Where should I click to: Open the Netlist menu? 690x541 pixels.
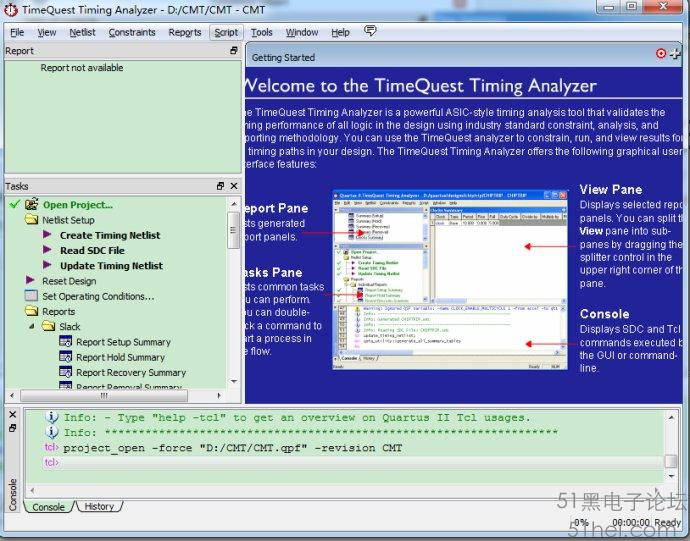pyautogui.click(x=82, y=33)
